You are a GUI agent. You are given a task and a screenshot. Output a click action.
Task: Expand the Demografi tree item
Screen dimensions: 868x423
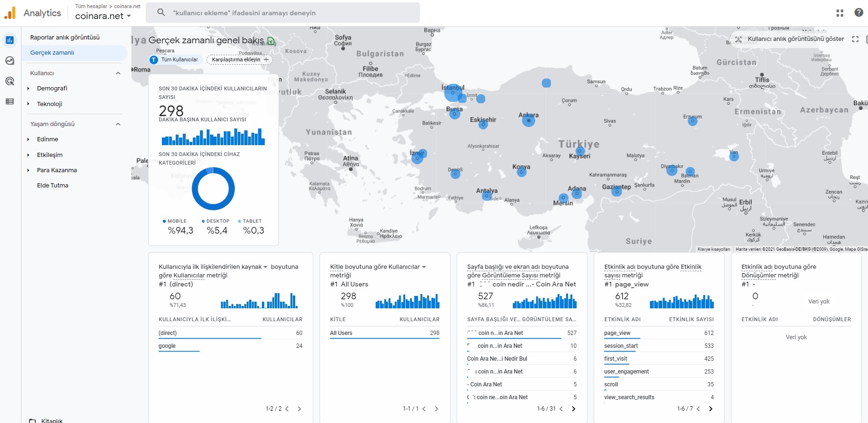(x=28, y=89)
